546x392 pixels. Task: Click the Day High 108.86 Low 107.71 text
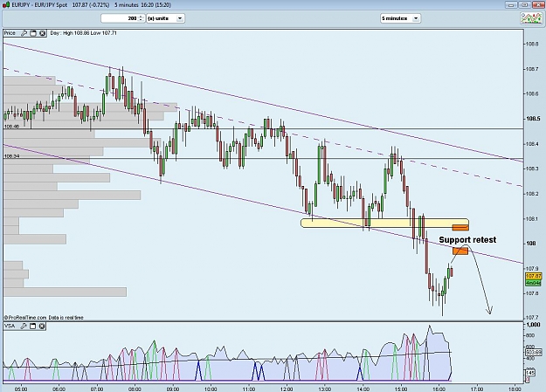[84, 33]
